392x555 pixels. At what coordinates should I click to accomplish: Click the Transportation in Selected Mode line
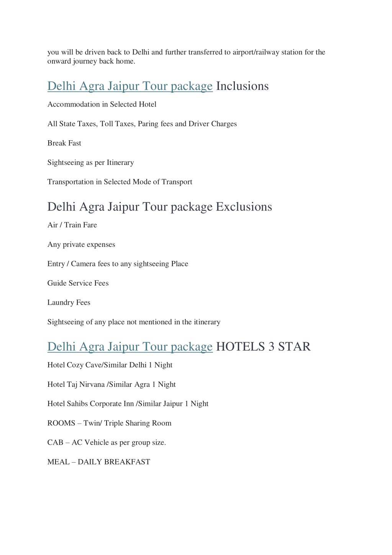coord(120,182)
